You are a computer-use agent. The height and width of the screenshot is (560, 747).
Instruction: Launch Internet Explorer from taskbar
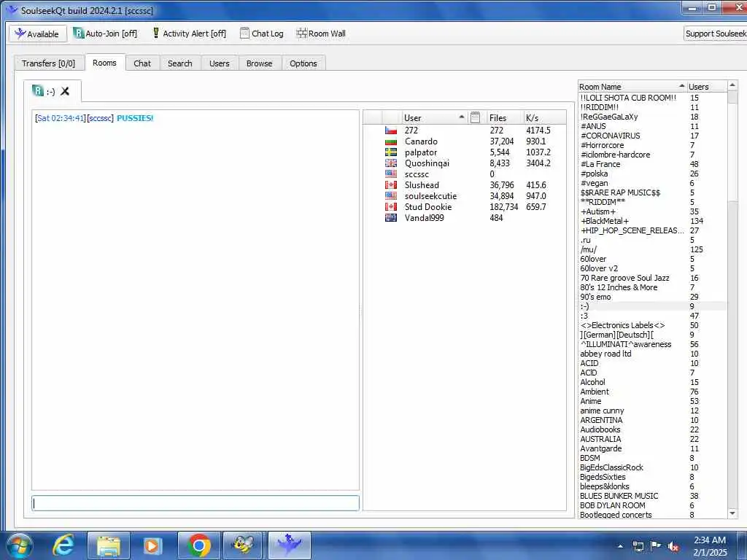[63, 545]
